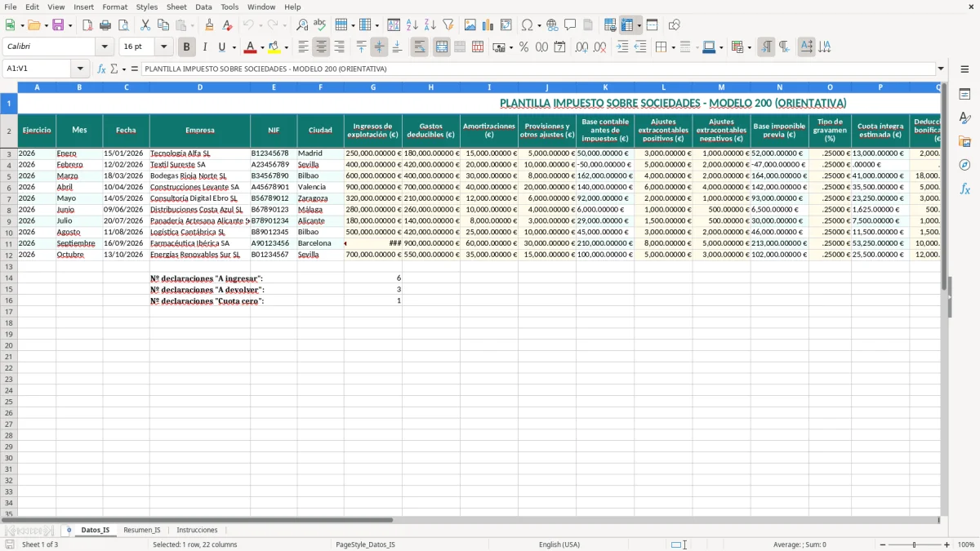Switch to Resumen_IS sheet tab
This screenshot has width=980, height=551.
142,530
